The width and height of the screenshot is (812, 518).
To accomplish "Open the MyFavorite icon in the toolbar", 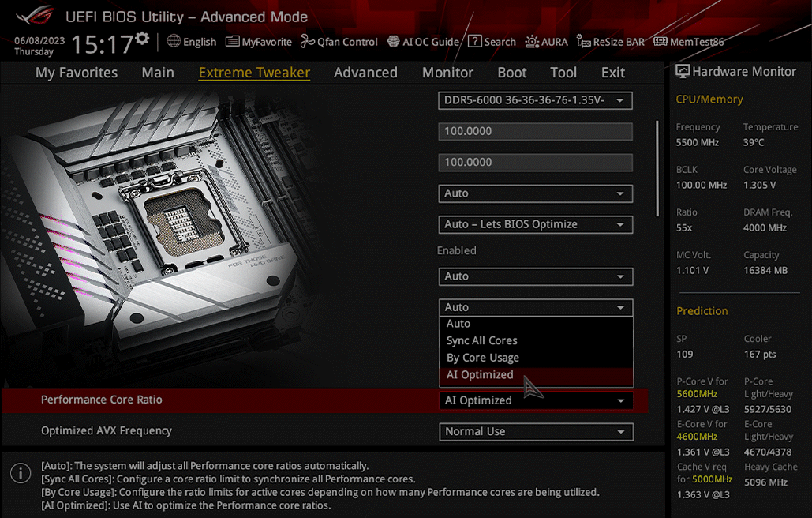I will (x=232, y=42).
